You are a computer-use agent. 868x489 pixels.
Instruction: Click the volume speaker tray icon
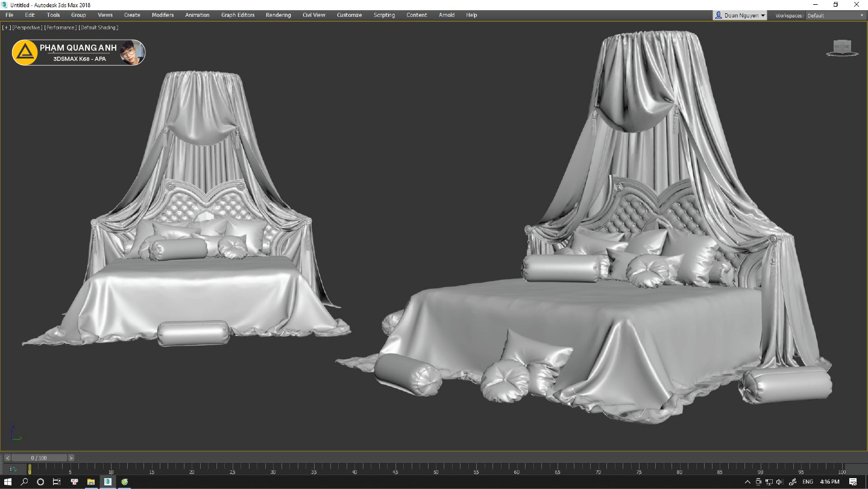click(779, 482)
